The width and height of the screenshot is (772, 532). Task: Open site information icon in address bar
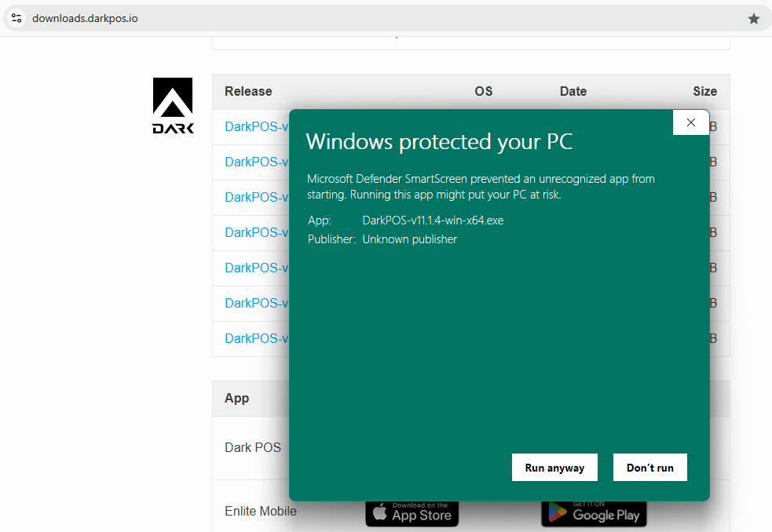pos(16,18)
